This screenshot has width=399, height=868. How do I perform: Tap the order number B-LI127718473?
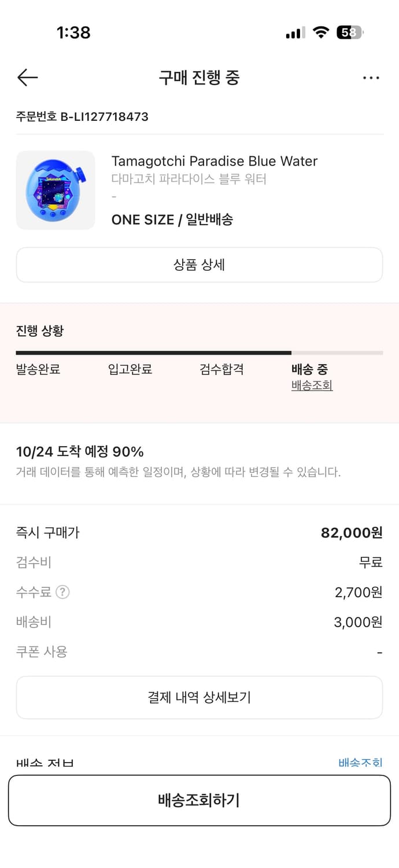click(x=82, y=117)
